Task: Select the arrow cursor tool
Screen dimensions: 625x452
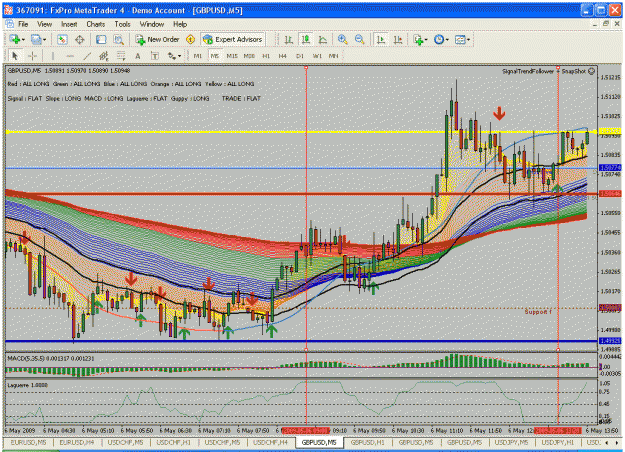Action: coord(16,56)
